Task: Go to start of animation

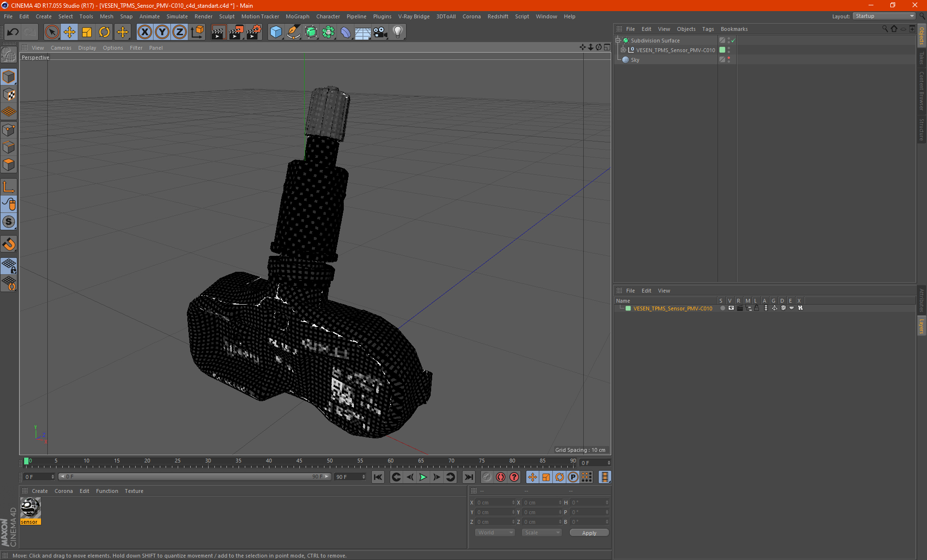Action: 378,477
